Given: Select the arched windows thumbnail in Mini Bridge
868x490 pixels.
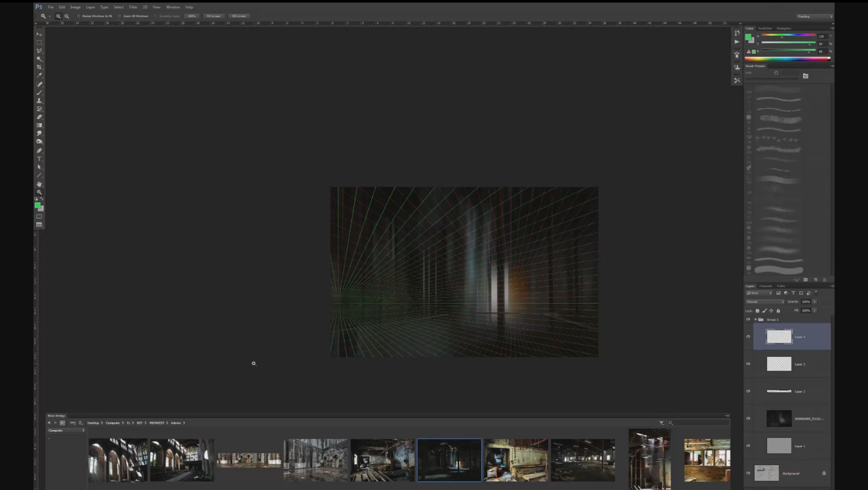Looking at the screenshot, I should click(x=118, y=460).
